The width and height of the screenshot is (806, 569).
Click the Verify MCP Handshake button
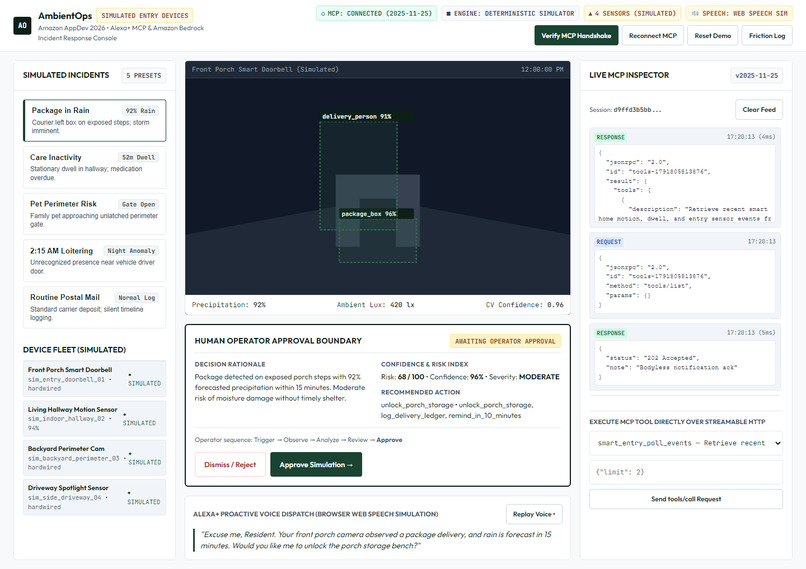576,35
